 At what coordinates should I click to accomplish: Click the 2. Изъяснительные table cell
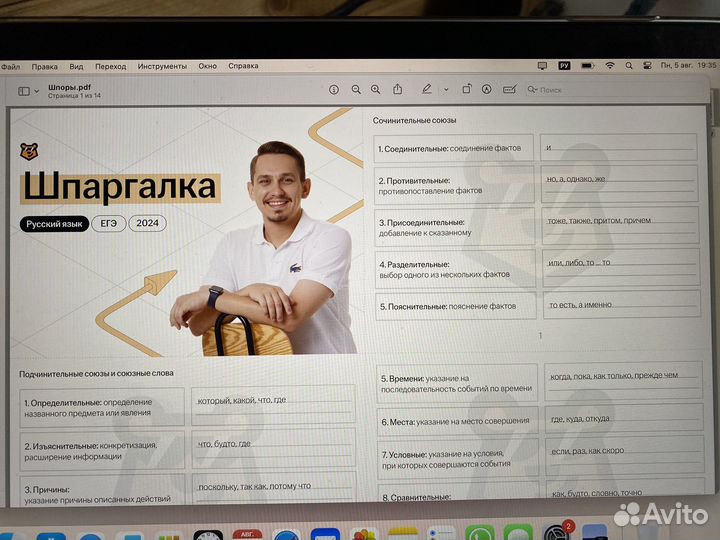[102, 451]
